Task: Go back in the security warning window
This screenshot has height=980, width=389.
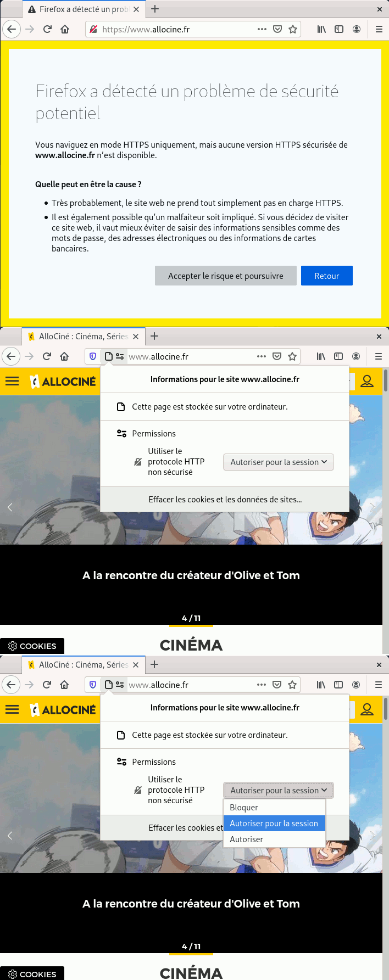Action: 12,29
